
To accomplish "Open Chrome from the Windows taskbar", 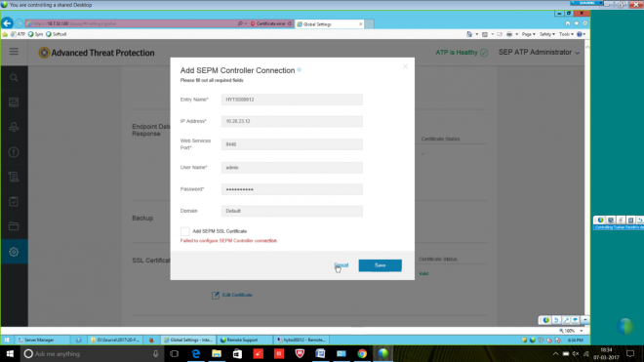I will tap(362, 354).
